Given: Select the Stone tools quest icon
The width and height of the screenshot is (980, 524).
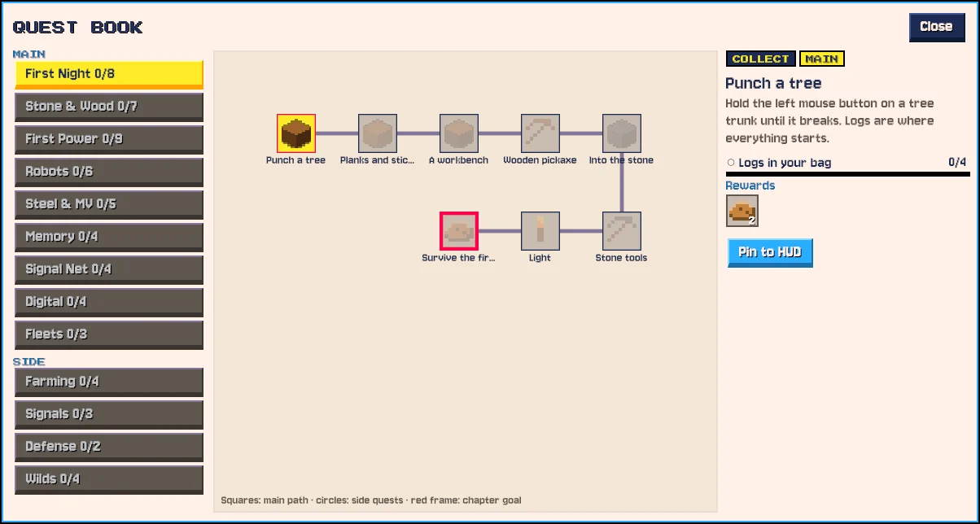Looking at the screenshot, I should (x=622, y=231).
